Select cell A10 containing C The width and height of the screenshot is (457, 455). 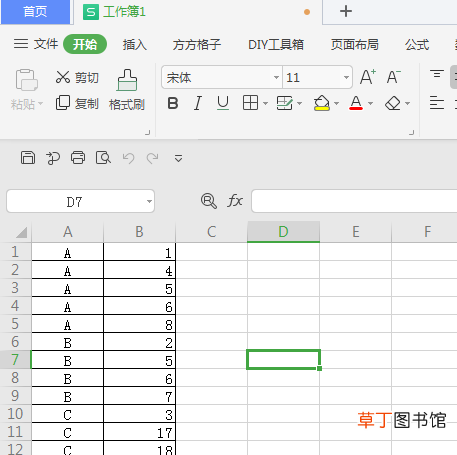click(68, 414)
